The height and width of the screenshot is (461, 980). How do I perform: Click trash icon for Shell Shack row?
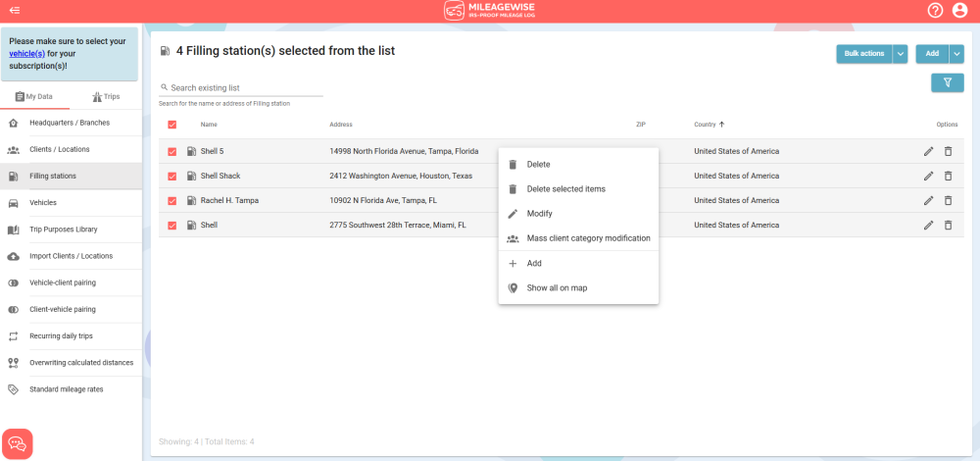coord(948,176)
